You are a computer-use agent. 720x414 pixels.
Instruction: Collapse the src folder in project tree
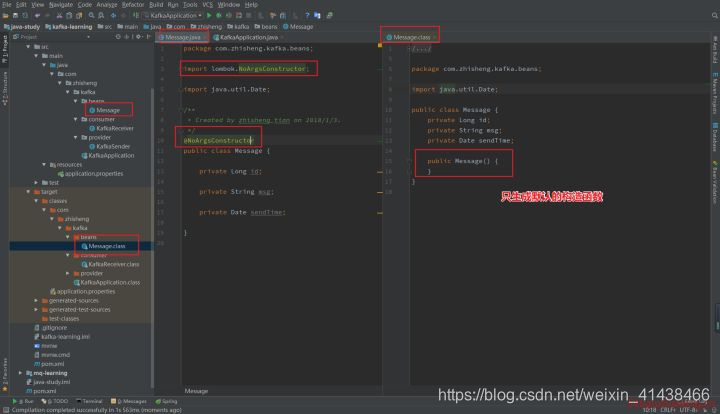click(28, 47)
